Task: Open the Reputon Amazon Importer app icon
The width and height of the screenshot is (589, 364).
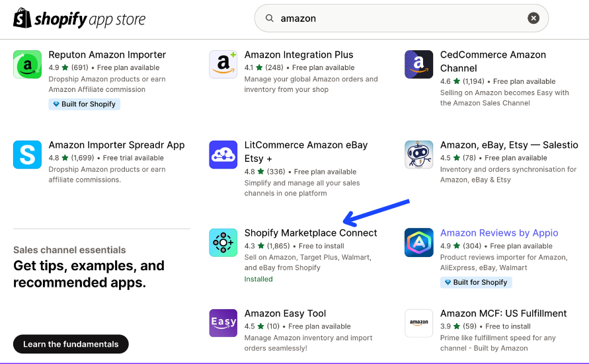Action: (27, 65)
